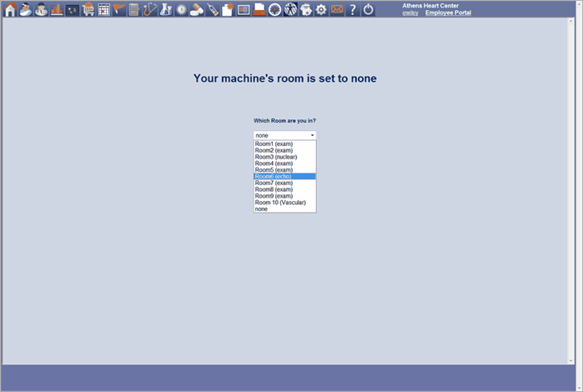Click the envelope messages icon
Image resolution: width=583 pixels, height=392 pixels.
337,10
